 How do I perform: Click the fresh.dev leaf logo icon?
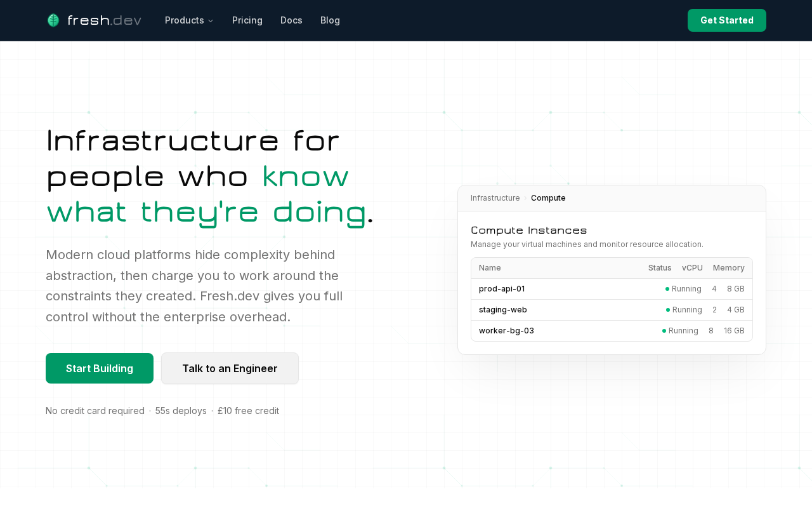[53, 20]
